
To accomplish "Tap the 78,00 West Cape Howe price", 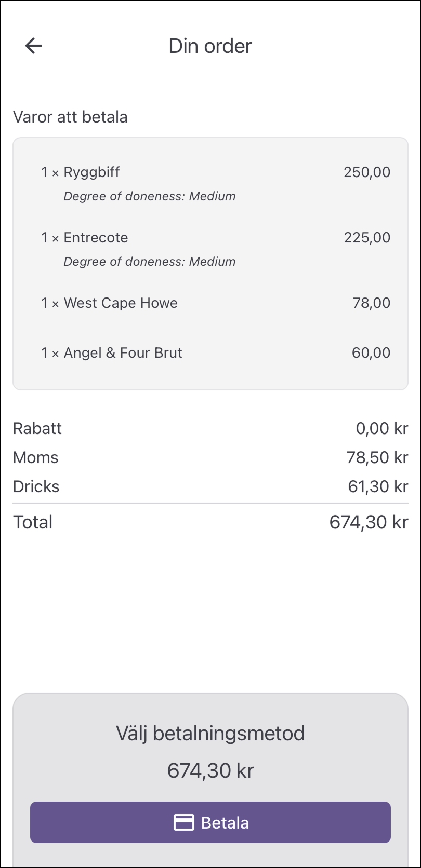I will [x=371, y=303].
